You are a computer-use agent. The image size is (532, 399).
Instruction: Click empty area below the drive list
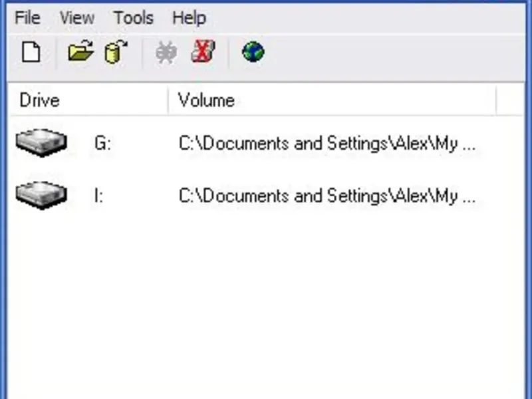pyautogui.click(x=266, y=306)
